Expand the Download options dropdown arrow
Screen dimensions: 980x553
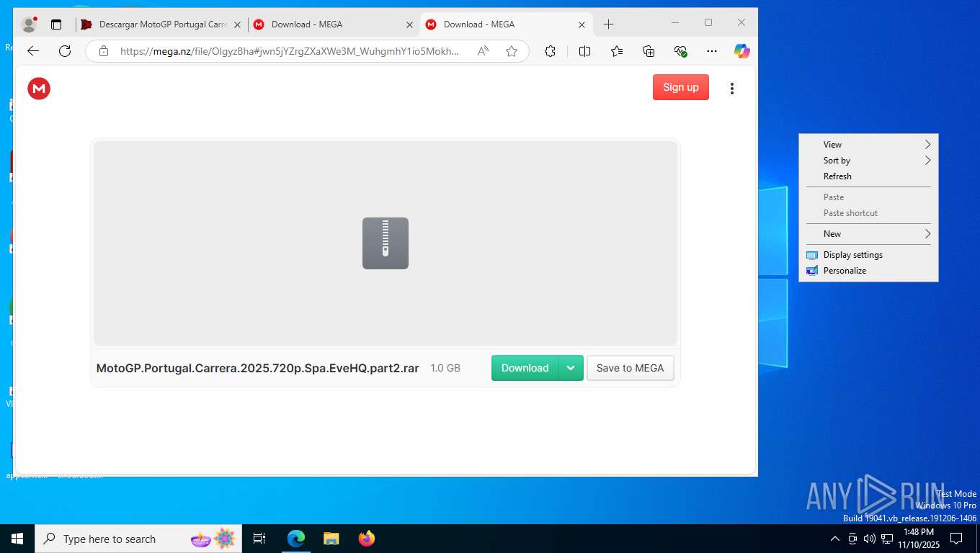pyautogui.click(x=571, y=368)
